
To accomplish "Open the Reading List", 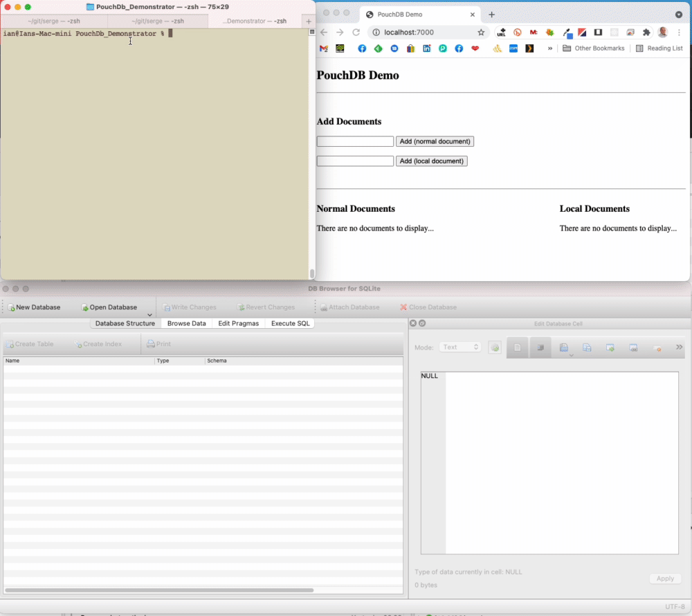I will (x=659, y=48).
